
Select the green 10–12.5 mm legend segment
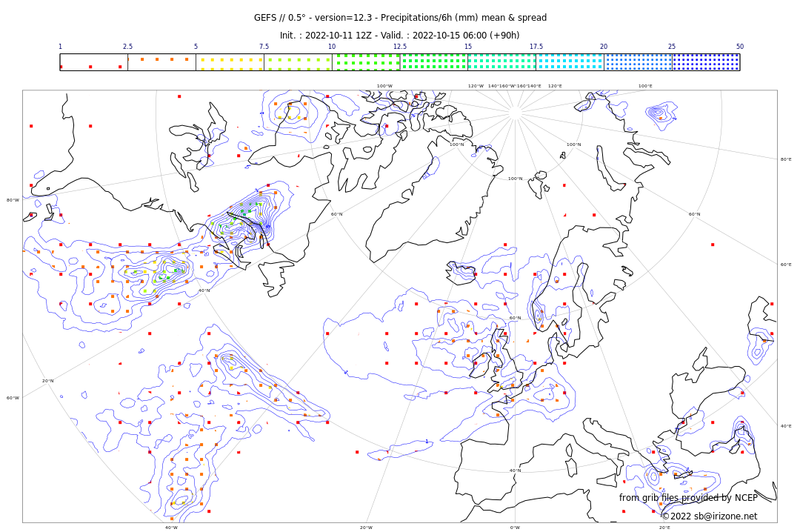point(366,62)
